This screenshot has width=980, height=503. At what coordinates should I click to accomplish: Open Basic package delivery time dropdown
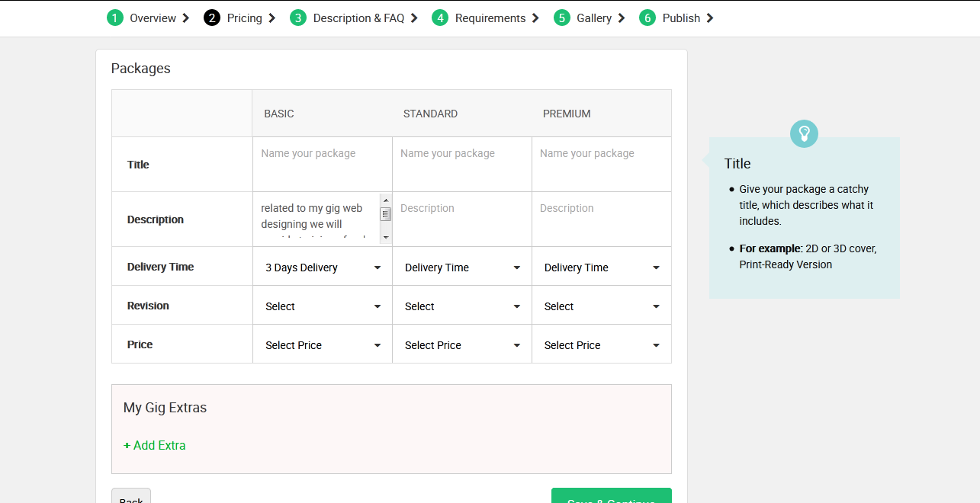pos(323,268)
